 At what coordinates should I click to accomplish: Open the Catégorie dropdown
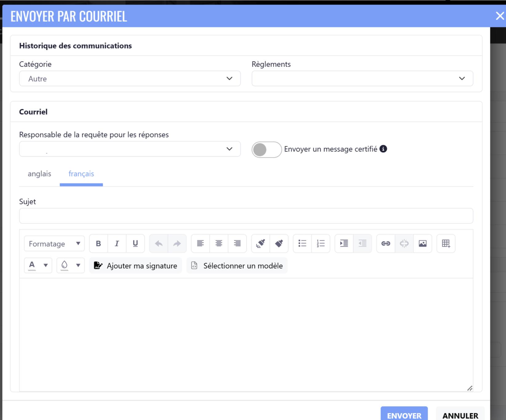130,78
